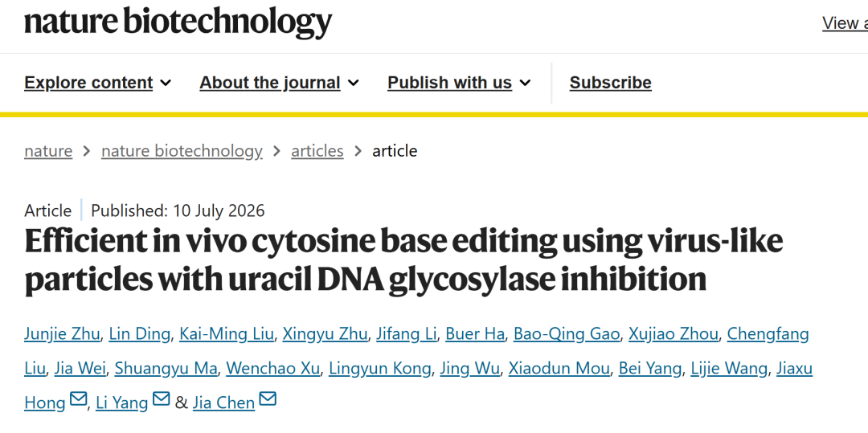Click the nature biotechnology logo
The image size is (868, 433).
(178, 22)
